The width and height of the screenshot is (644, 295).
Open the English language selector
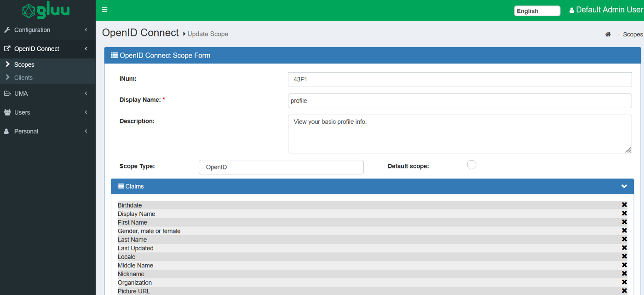coord(537,11)
